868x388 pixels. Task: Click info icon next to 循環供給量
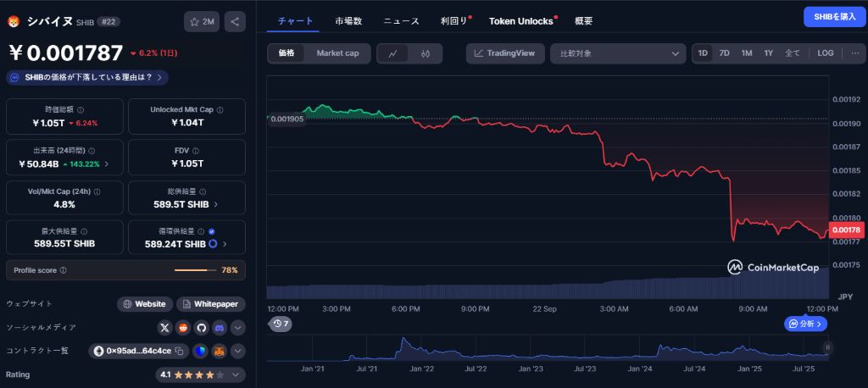[x=203, y=231]
